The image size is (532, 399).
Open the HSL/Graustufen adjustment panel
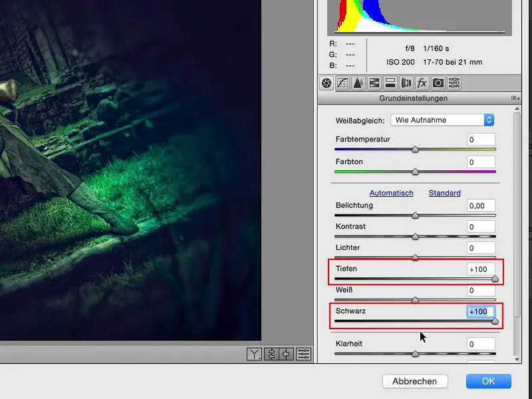pyautogui.click(x=374, y=82)
